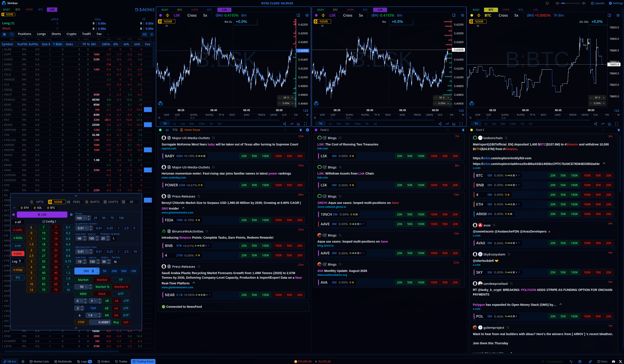Screen dimensions: 624x364
Task: Collapse the Saudi Arabia Plastic Recycling news
Action: point(194,283)
